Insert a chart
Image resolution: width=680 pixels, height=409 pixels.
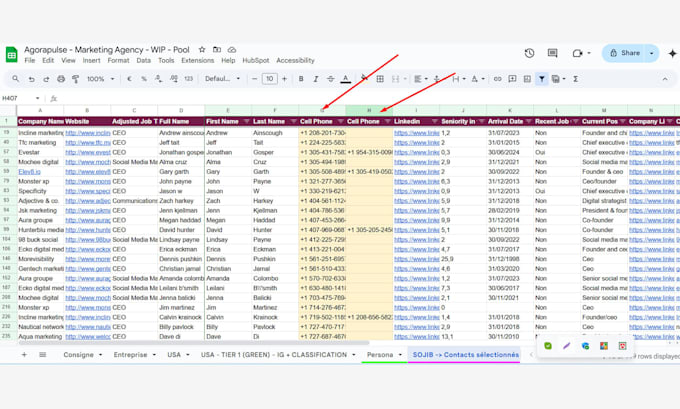(527, 79)
